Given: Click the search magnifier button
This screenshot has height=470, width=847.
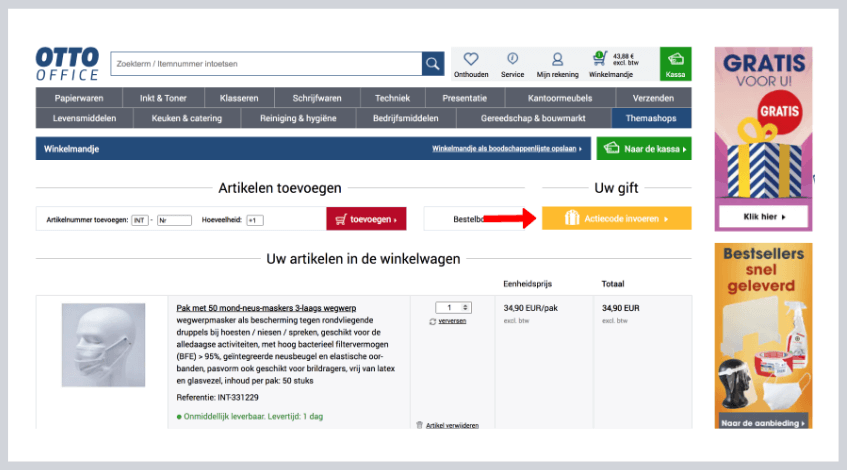Looking at the screenshot, I should coord(433,64).
